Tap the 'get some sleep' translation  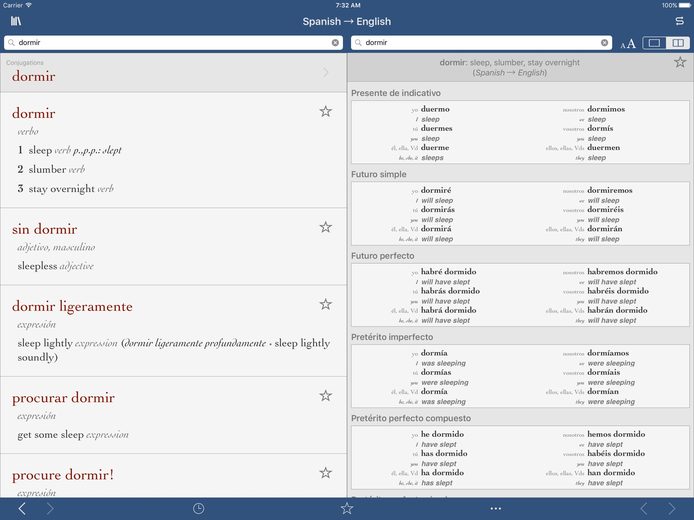50,435
